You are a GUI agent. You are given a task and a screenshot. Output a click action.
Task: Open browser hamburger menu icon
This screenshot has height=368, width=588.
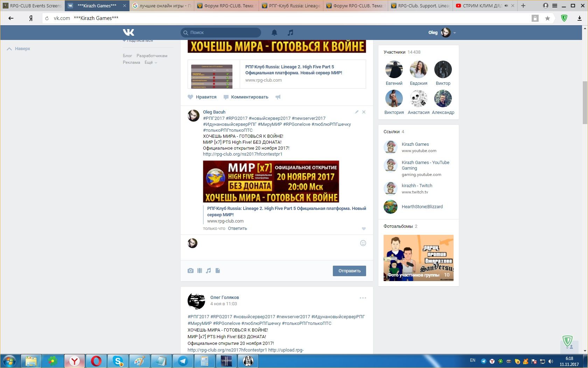coord(555,6)
